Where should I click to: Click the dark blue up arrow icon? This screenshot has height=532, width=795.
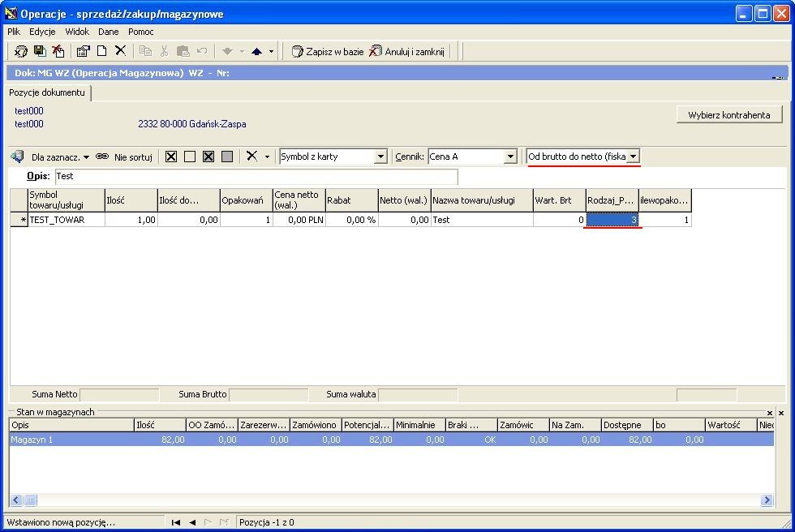pyautogui.click(x=256, y=51)
